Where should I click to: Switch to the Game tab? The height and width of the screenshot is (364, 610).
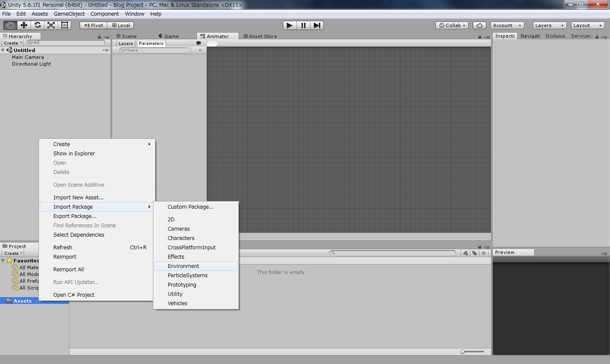[169, 36]
